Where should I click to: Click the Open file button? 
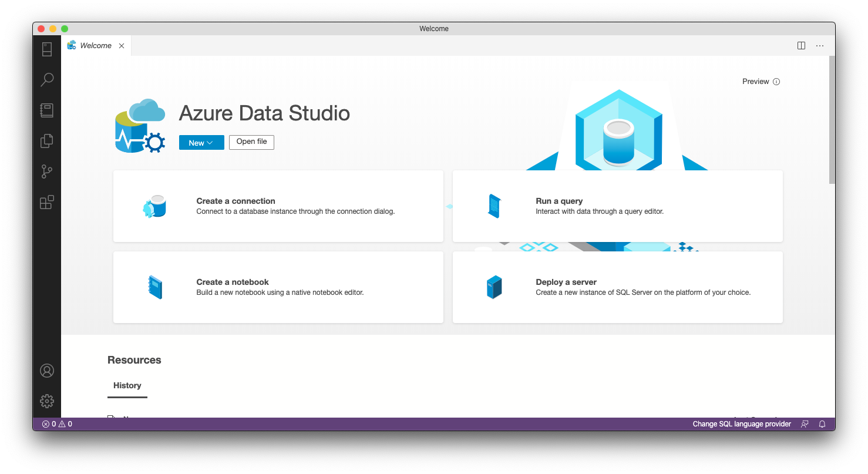click(x=251, y=142)
